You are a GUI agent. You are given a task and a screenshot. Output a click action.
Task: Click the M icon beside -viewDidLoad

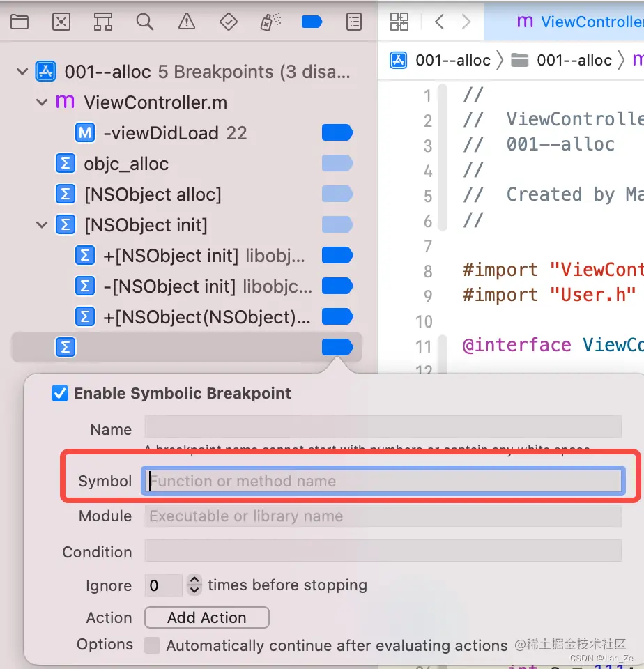(x=85, y=132)
